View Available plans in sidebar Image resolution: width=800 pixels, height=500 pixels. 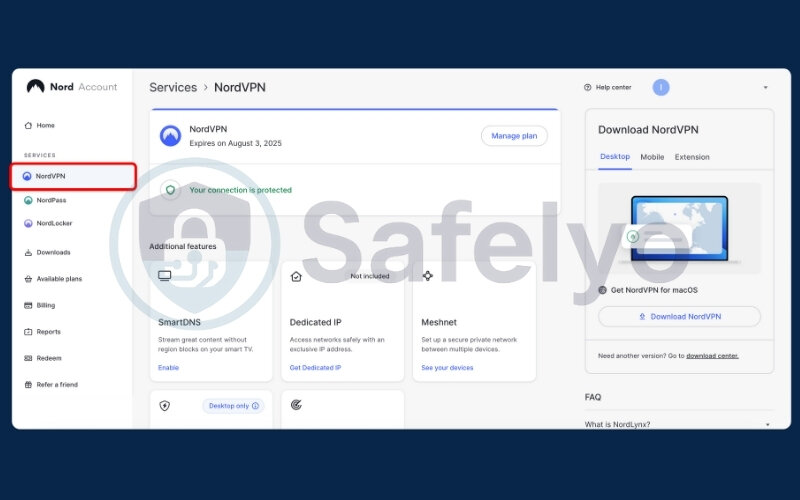pyautogui.click(x=59, y=279)
